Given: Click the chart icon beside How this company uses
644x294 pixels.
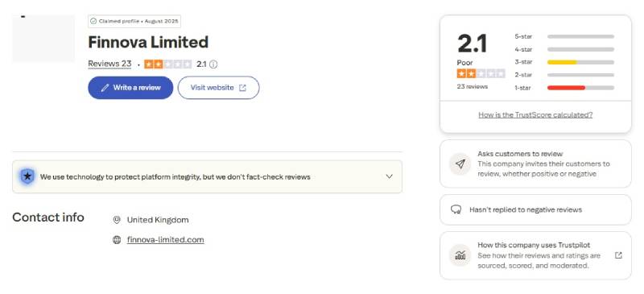Looking at the screenshot, I should pyautogui.click(x=460, y=256).
